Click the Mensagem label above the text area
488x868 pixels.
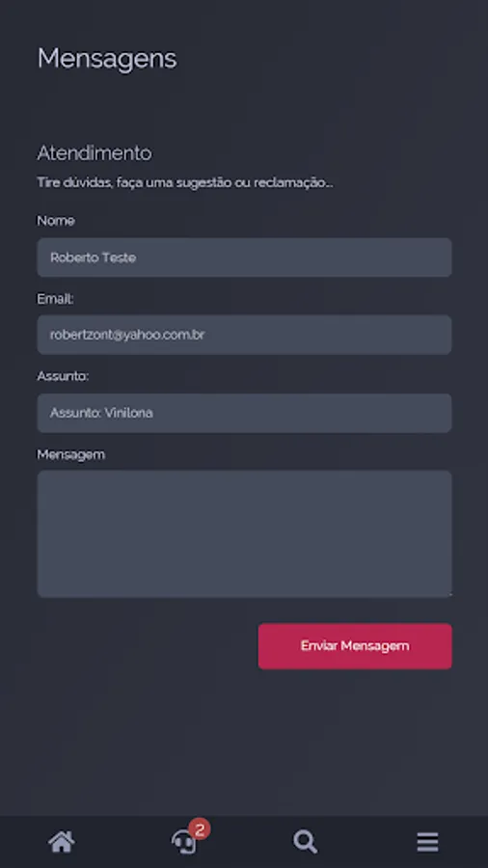[70, 454]
